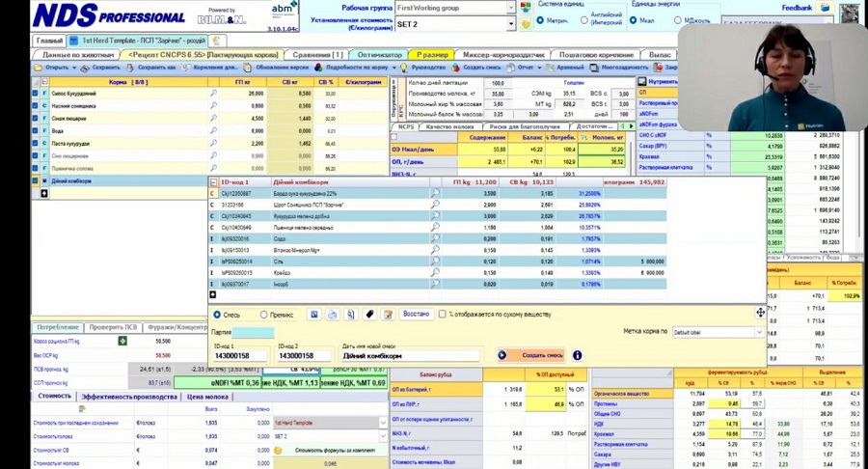
Task: Click the Подробности по корму colored icon
Action: [318, 68]
